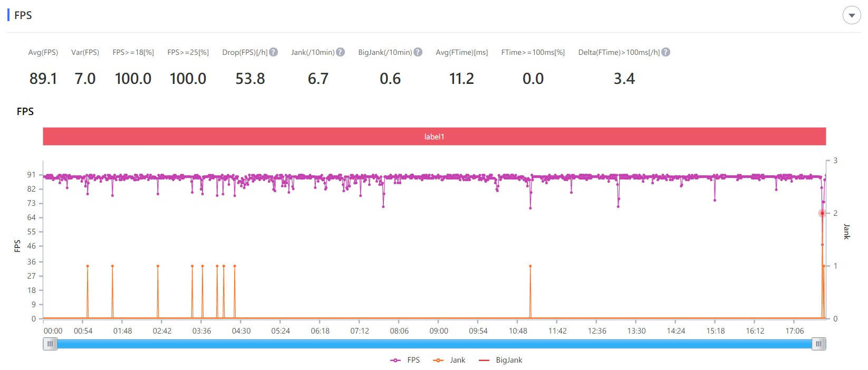Click the Jank spike near 10:48
The width and height of the screenshot is (868, 370).
(530, 266)
